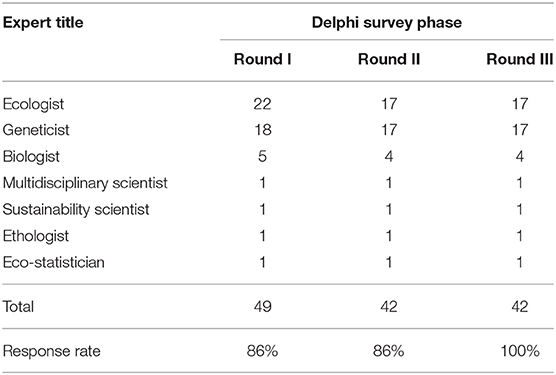Viewport: 556px width, 375px height.
Task: Select the Delphi survey phase header
Action: click(x=387, y=23)
